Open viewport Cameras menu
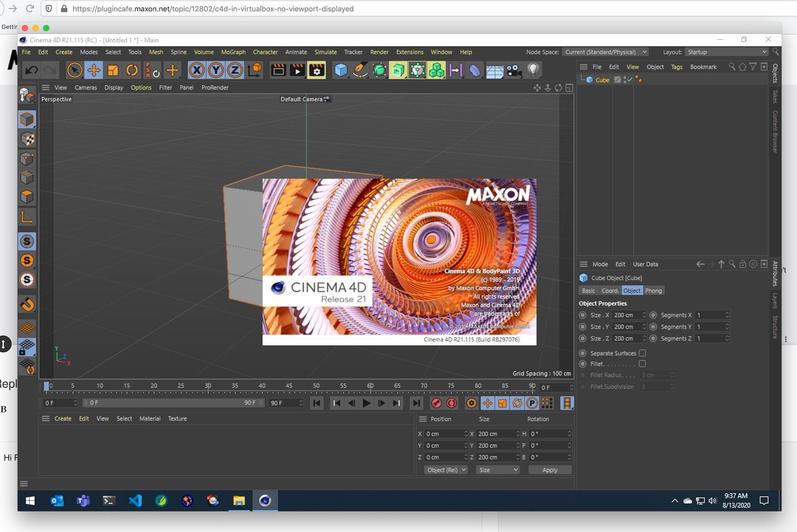This screenshot has width=797, height=532. (85, 88)
